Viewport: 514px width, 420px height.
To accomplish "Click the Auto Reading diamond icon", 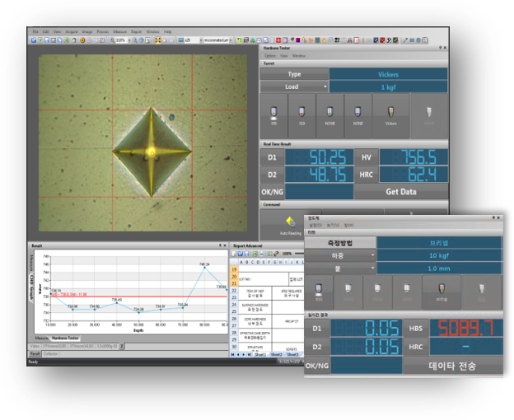I will tap(291, 222).
